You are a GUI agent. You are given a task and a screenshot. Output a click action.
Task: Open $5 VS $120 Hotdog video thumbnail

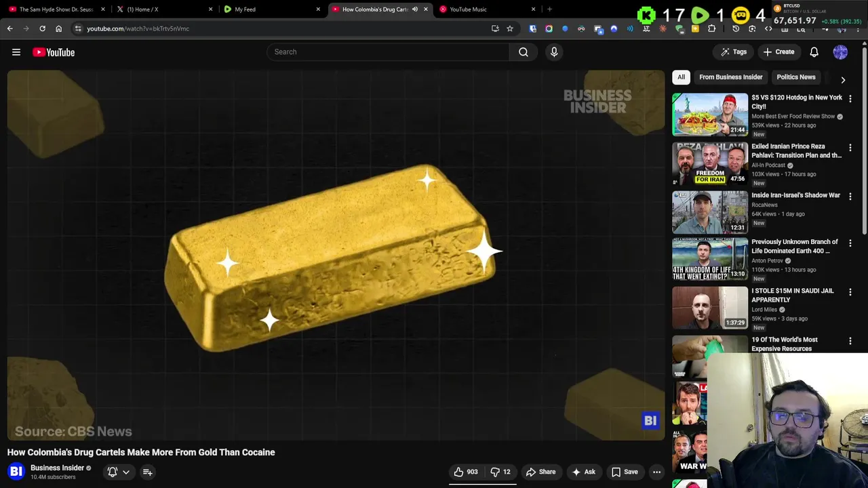(710, 115)
